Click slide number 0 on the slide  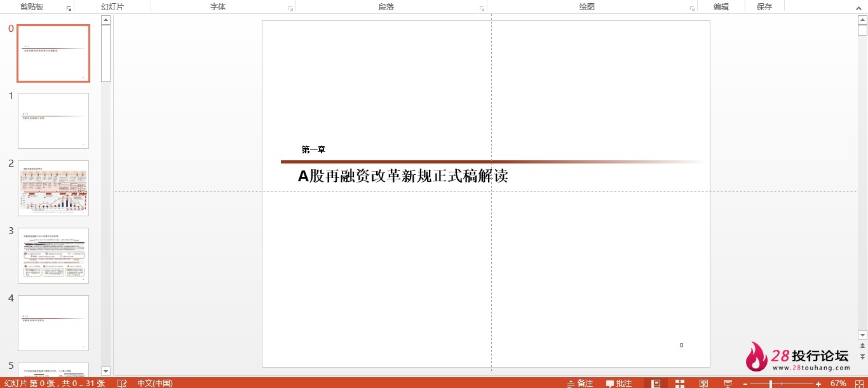(x=681, y=345)
